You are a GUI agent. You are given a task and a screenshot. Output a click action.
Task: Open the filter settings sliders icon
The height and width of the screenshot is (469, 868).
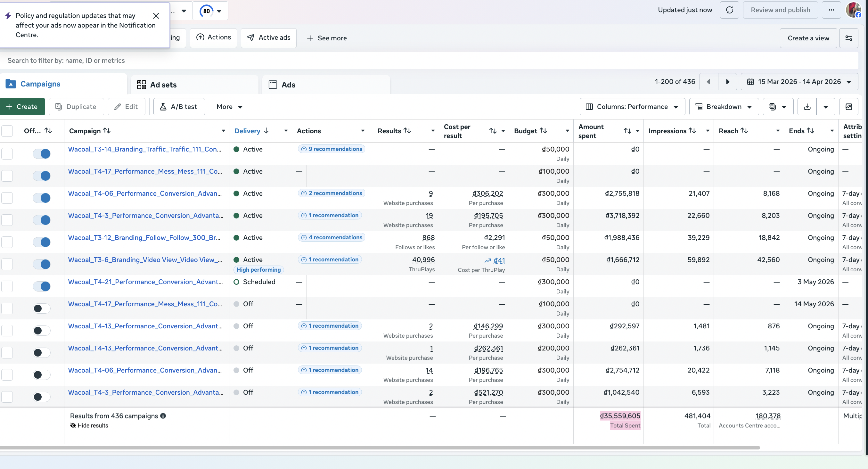(848, 38)
